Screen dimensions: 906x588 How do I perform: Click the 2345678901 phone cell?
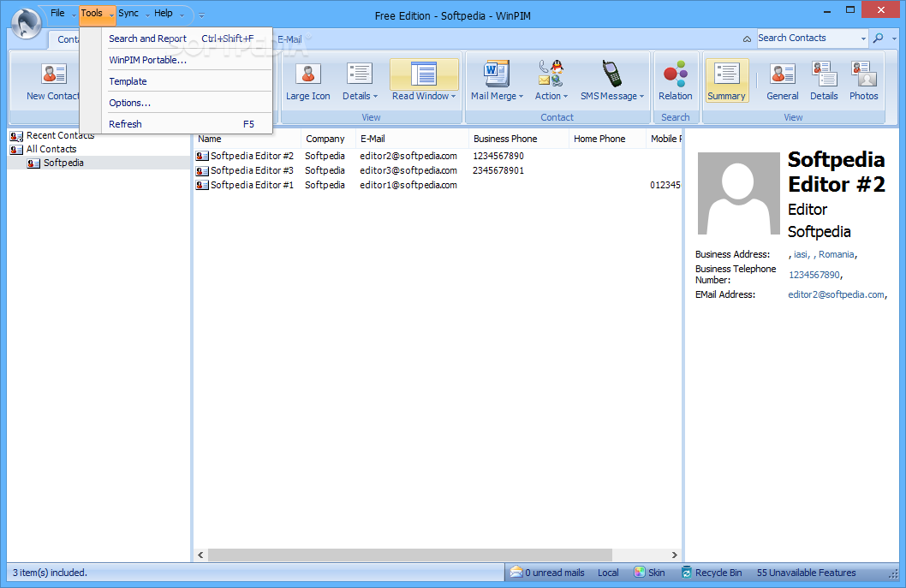tap(498, 171)
